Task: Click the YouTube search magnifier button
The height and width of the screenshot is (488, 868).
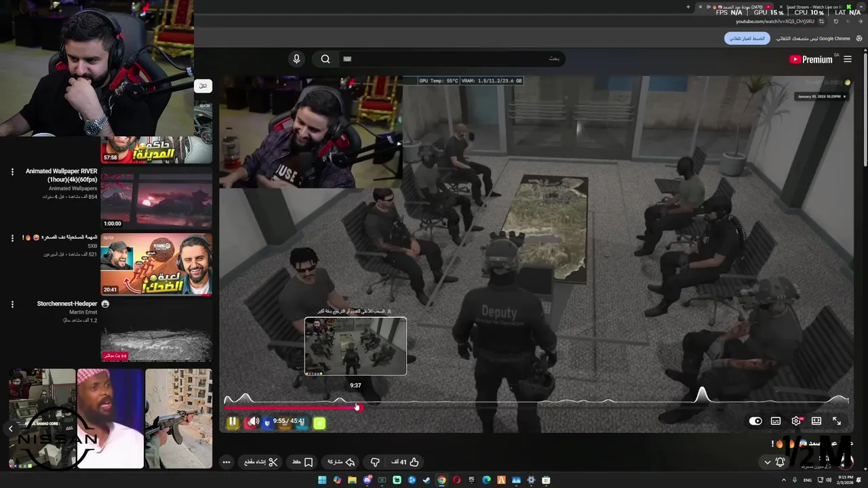Action: tap(325, 59)
